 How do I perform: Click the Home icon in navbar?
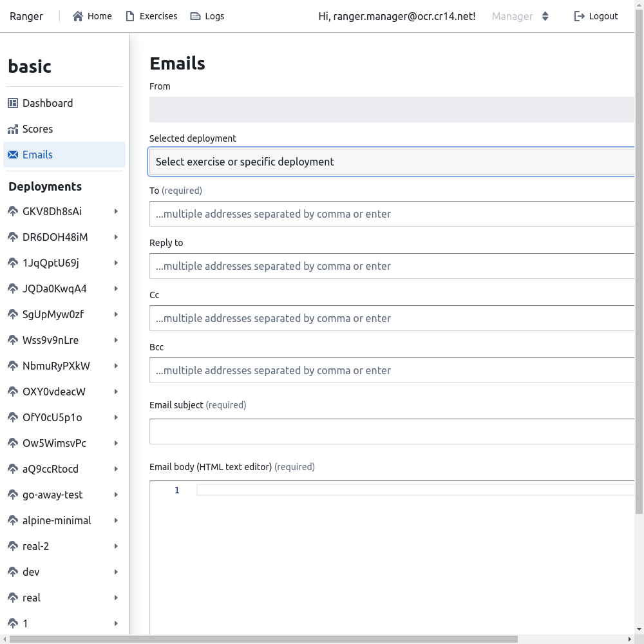click(x=78, y=16)
